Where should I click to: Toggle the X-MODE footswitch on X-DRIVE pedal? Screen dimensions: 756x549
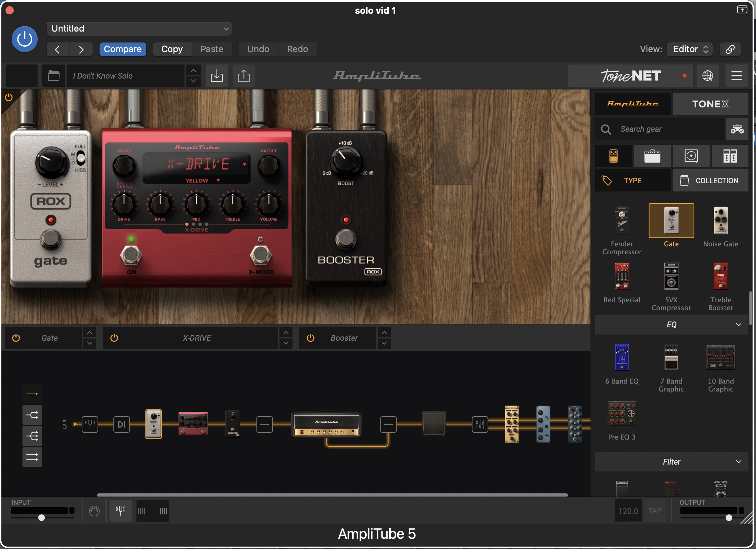click(261, 255)
